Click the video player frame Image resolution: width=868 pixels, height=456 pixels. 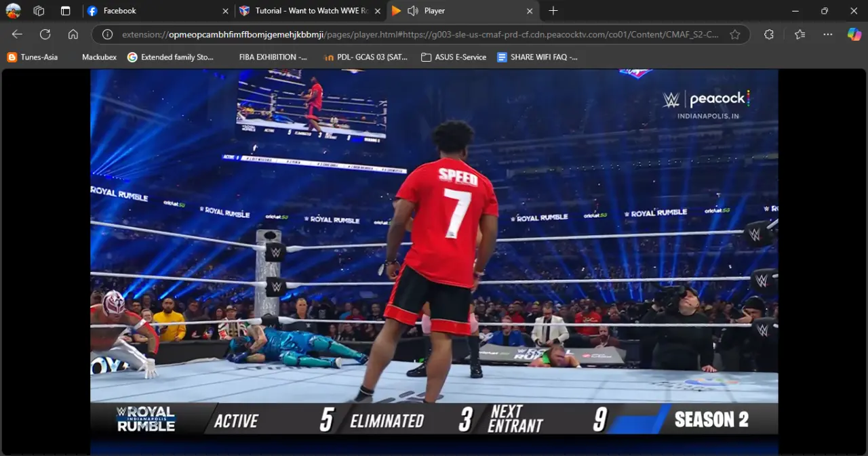click(434, 262)
